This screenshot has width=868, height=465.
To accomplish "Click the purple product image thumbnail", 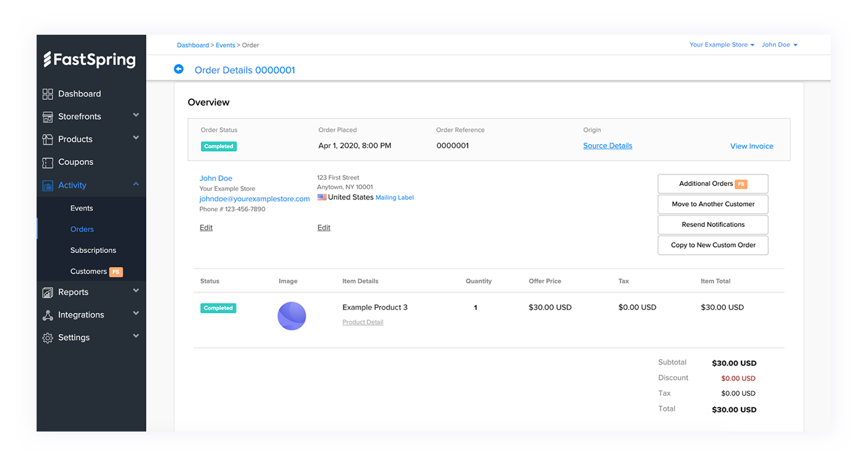I will pyautogui.click(x=291, y=316).
